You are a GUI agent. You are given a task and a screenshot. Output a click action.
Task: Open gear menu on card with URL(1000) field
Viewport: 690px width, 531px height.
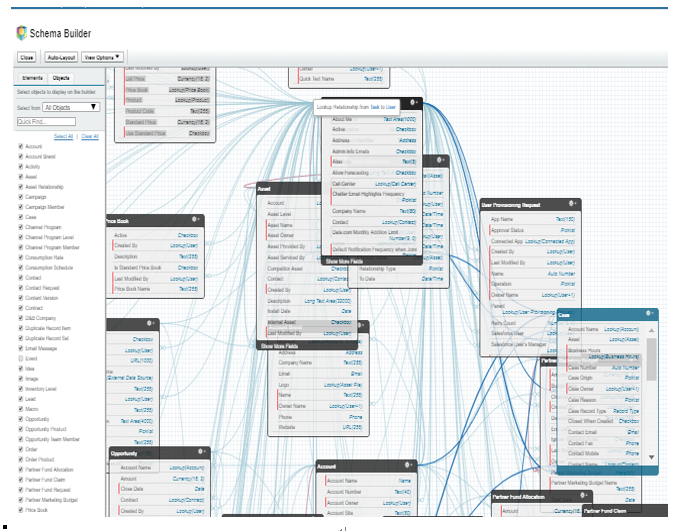point(151,323)
